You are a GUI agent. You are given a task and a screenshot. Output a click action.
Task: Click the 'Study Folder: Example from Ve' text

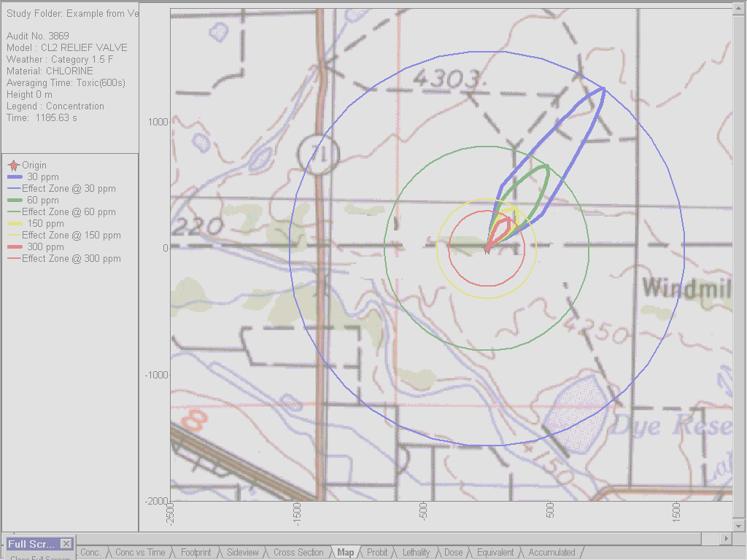[x=72, y=13]
